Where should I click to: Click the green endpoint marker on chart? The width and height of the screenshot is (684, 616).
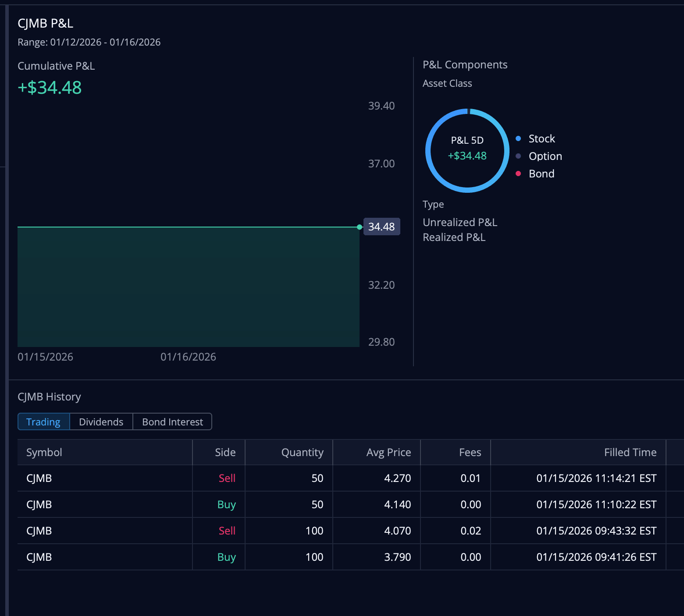360,227
